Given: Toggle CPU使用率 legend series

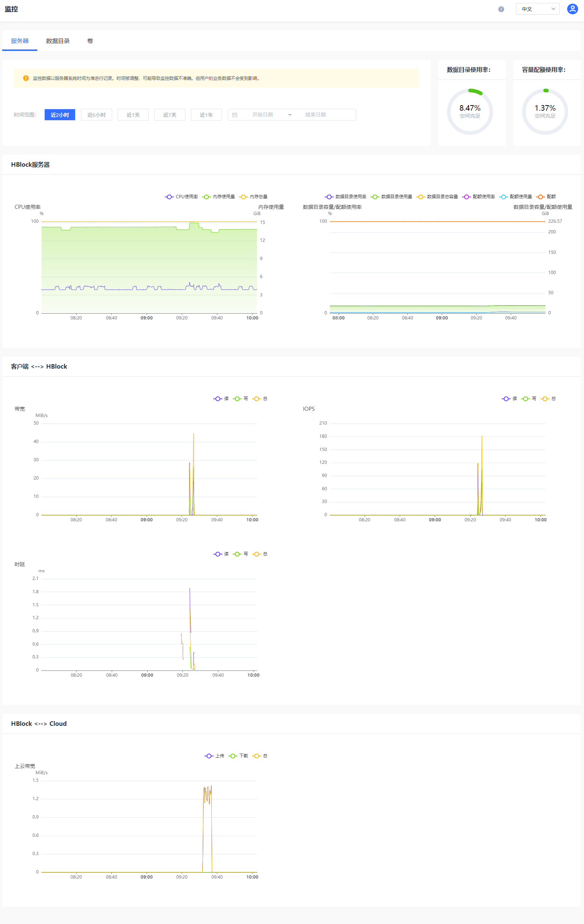Looking at the screenshot, I should pos(181,196).
